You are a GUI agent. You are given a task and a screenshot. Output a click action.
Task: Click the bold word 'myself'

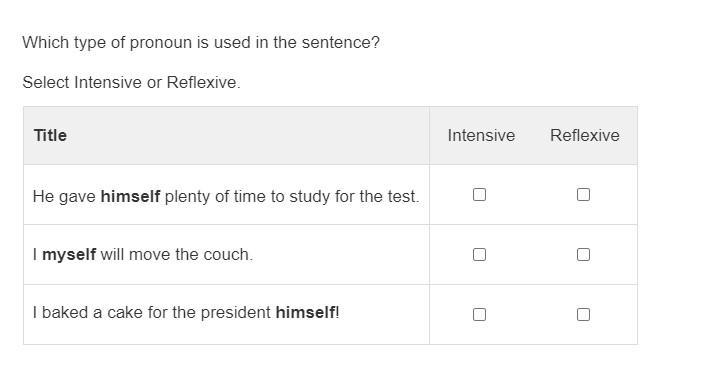click(x=69, y=255)
